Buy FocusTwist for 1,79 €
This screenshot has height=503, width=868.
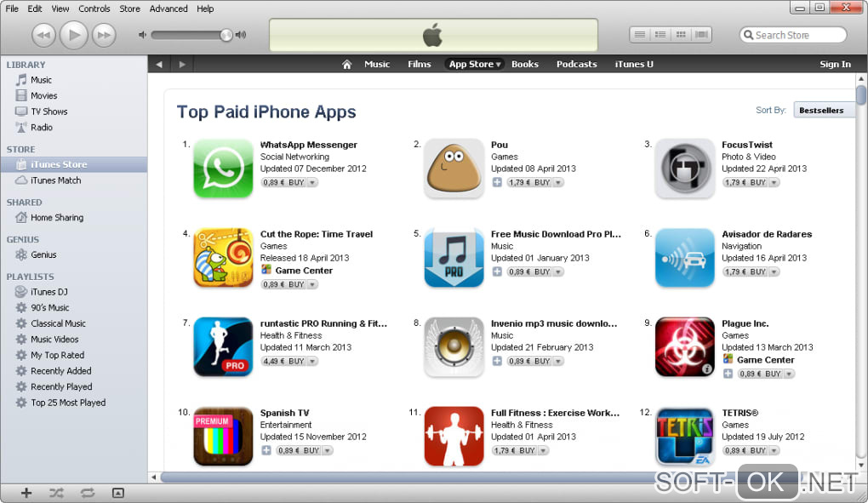(745, 183)
